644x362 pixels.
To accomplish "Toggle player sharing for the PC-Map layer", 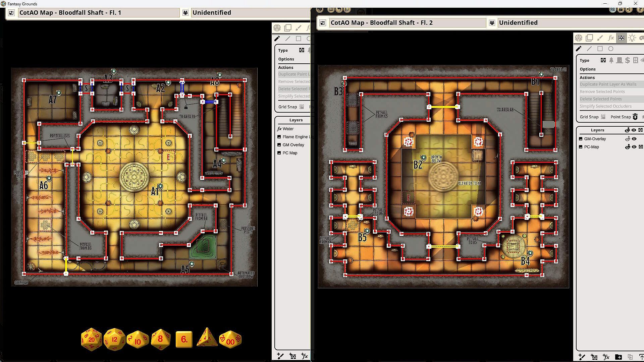I will click(628, 147).
